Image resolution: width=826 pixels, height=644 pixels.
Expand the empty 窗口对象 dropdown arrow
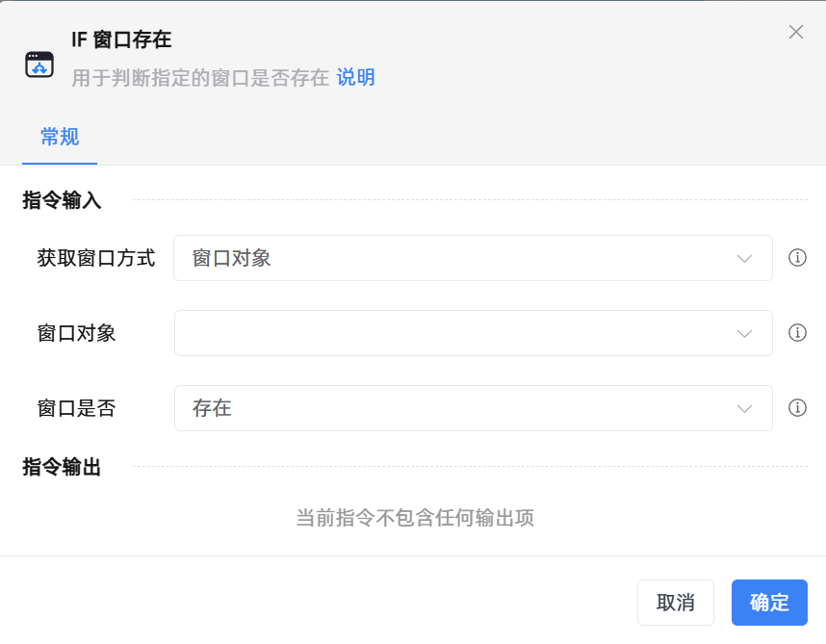[x=744, y=333]
